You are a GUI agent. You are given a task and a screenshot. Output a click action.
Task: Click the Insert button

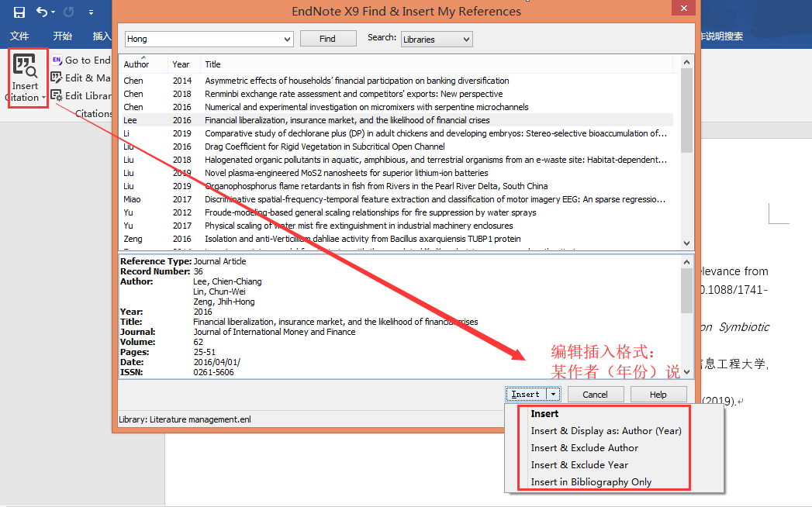526,395
